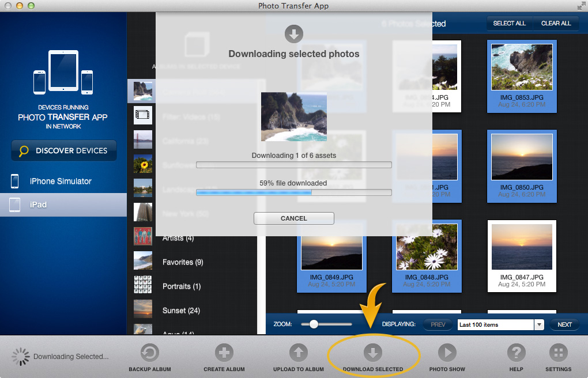Click the fullscreen arrows in title bar
Viewport: 588px width, 378px height.
pos(581,6)
